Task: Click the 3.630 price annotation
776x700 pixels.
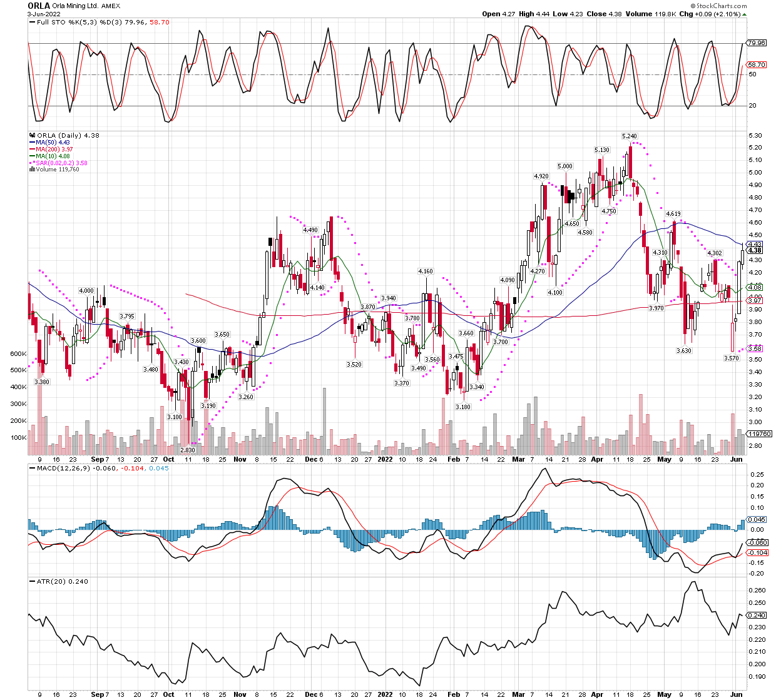Action: pyautogui.click(x=684, y=351)
